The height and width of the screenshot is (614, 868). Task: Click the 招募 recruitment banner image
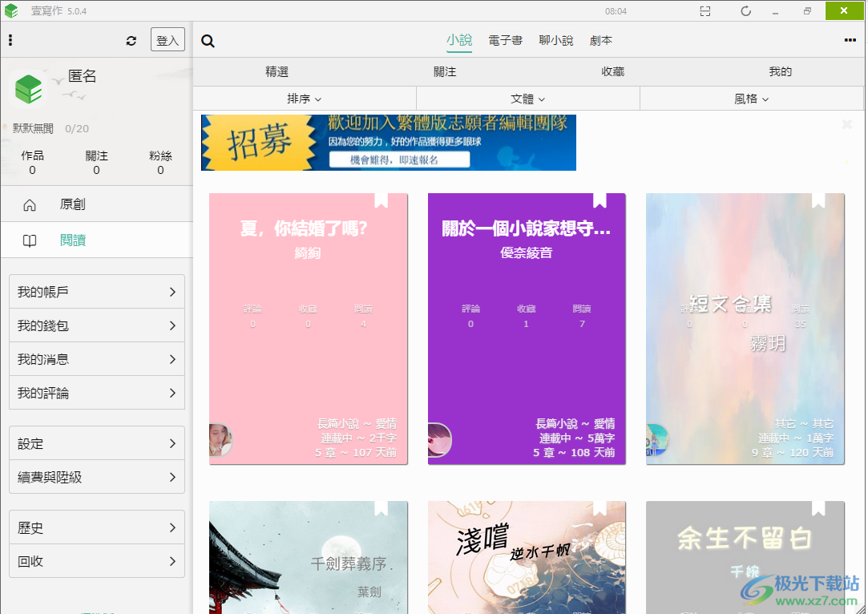[x=389, y=143]
